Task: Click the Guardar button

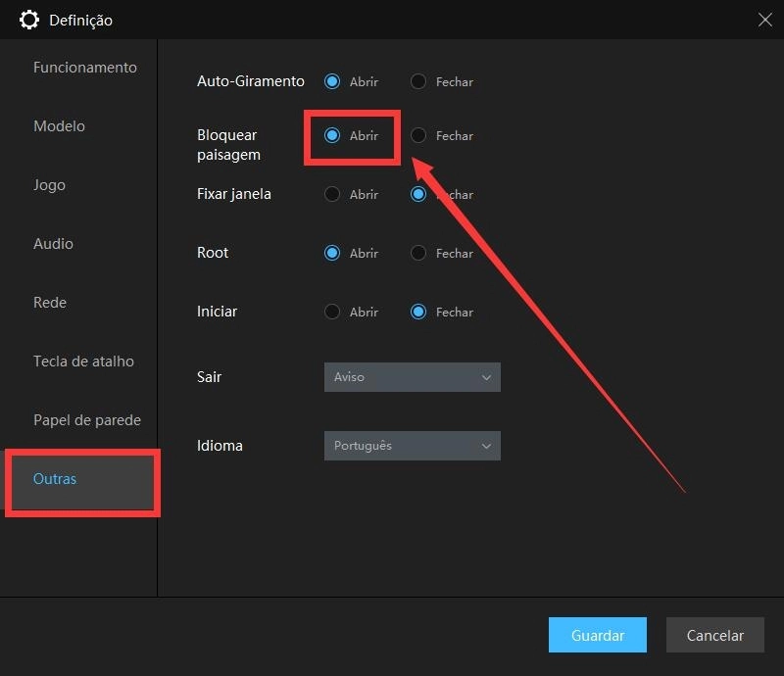Action: click(597, 635)
